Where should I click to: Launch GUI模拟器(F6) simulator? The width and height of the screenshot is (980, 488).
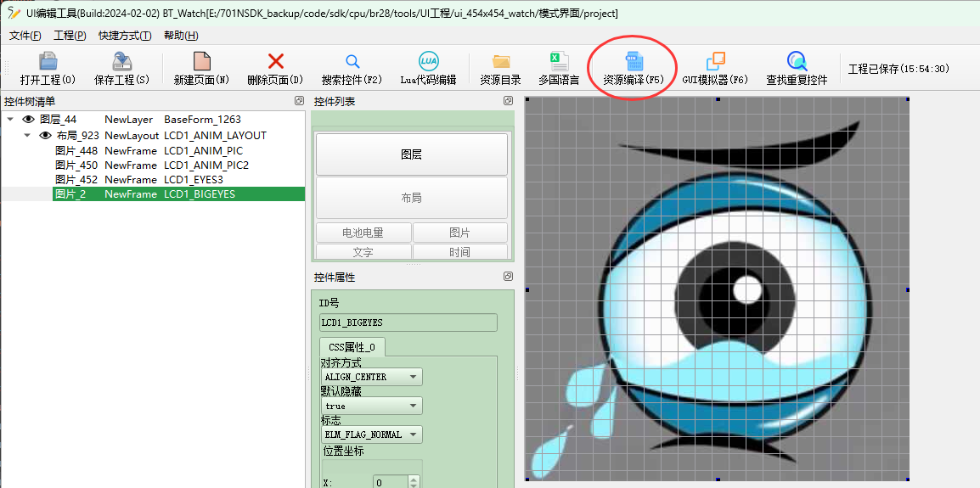click(x=715, y=70)
